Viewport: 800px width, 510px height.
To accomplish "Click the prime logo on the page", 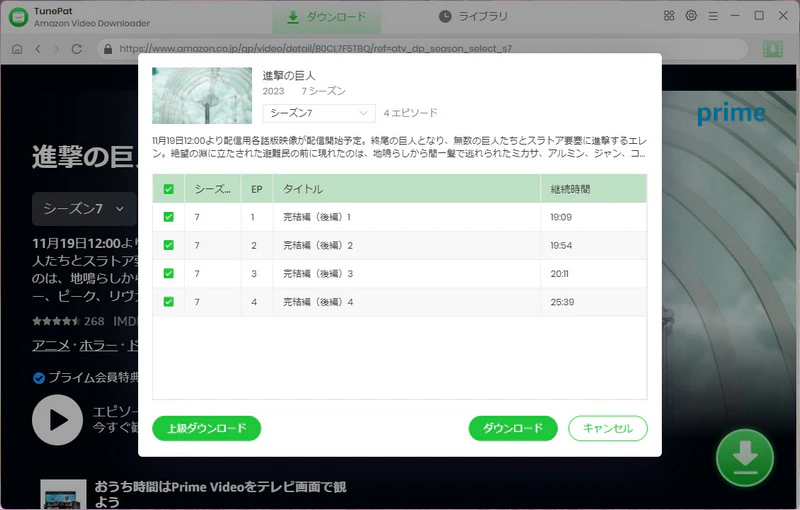I will pyautogui.click(x=732, y=114).
